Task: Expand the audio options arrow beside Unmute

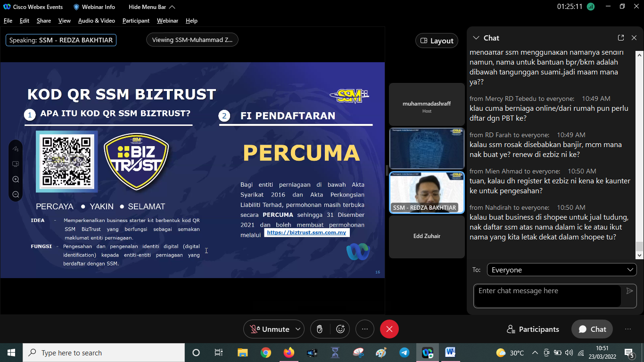Action: click(297, 329)
